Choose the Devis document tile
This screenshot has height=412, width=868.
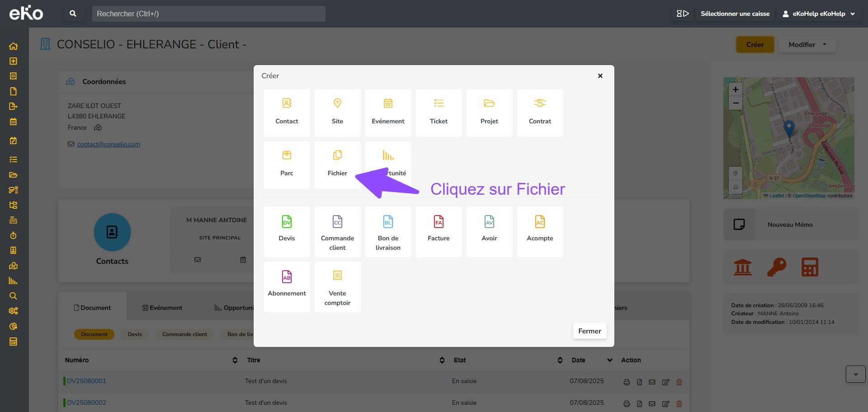click(287, 231)
